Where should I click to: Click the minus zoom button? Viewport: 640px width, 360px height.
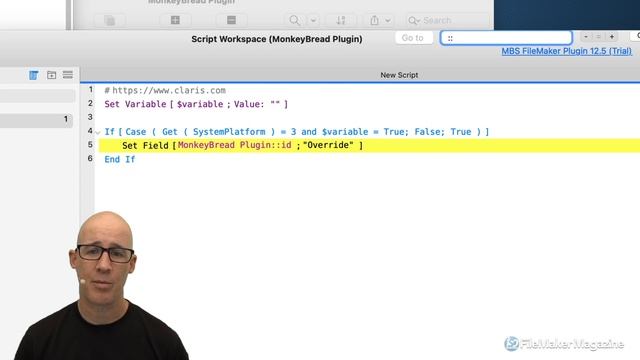[x=586, y=36]
